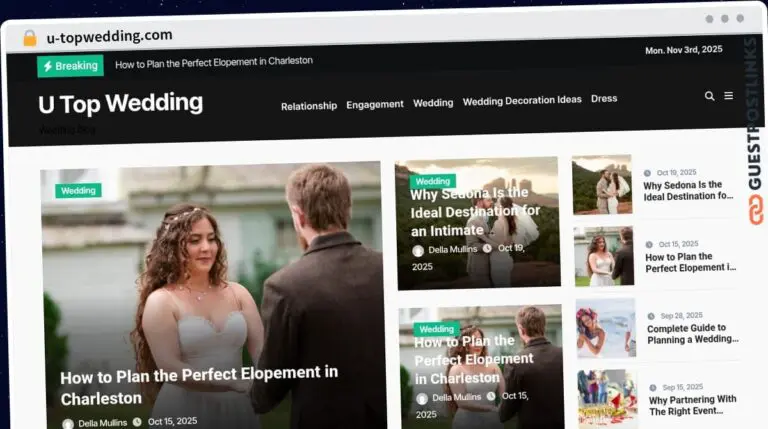Click the Sep 15, 2025 sidebar date
The width and height of the screenshot is (768, 429).
pyautogui.click(x=683, y=387)
